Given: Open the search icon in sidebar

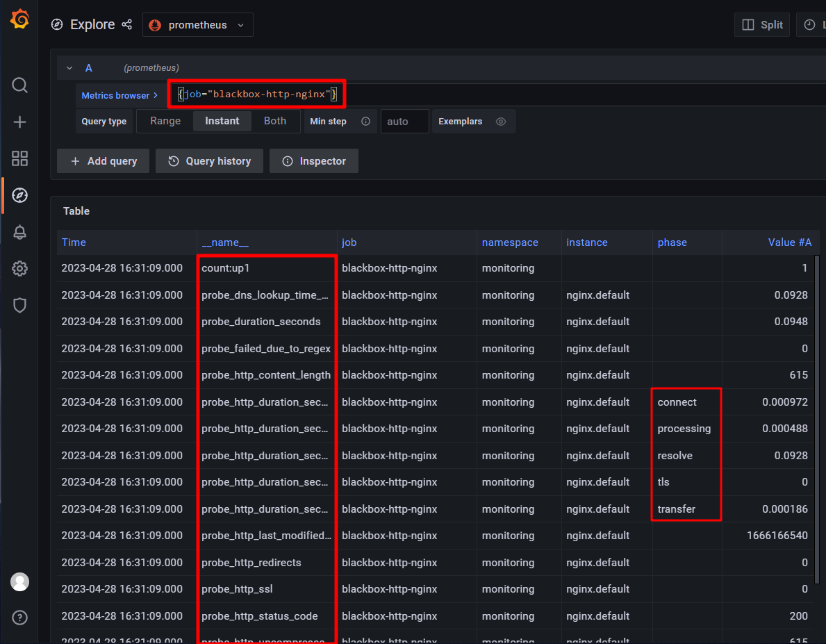Looking at the screenshot, I should point(19,85).
